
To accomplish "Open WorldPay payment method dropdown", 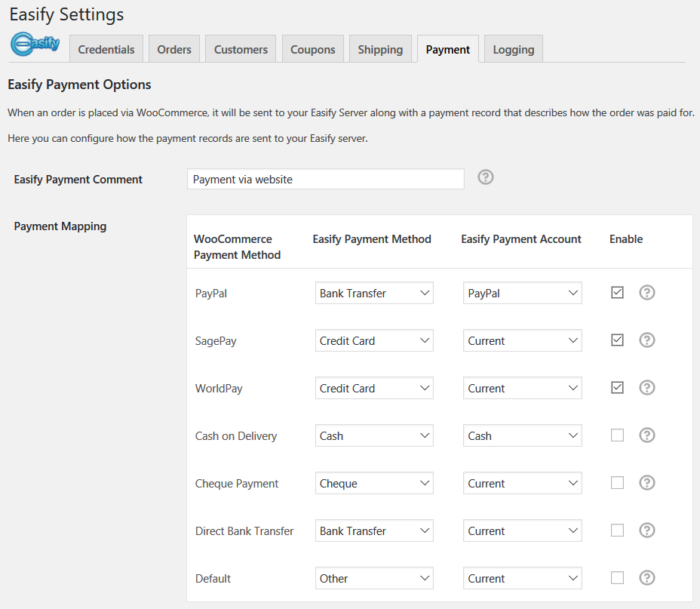I will point(374,388).
